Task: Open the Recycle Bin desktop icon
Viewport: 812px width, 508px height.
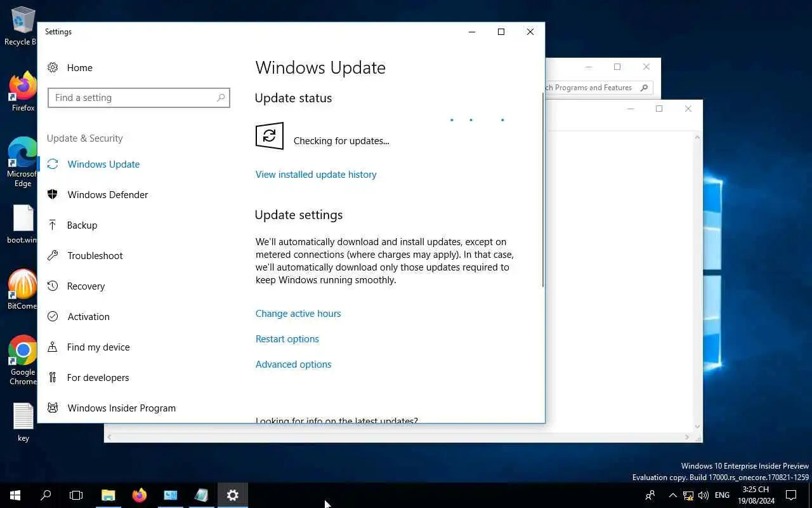Action: [x=23, y=26]
